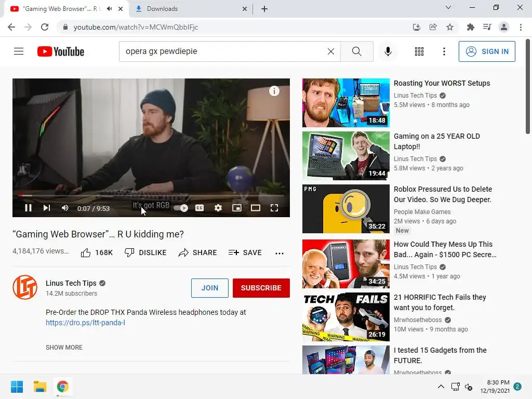The image size is (532, 399).
Task: Open Linus Tech Tips channel name link
Action: (x=71, y=283)
